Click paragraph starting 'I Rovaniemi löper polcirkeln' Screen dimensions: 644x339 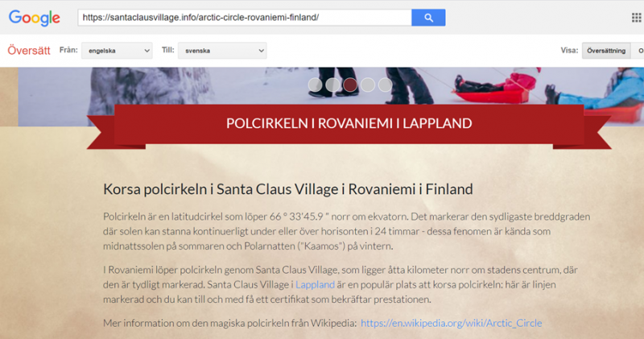click(341, 284)
